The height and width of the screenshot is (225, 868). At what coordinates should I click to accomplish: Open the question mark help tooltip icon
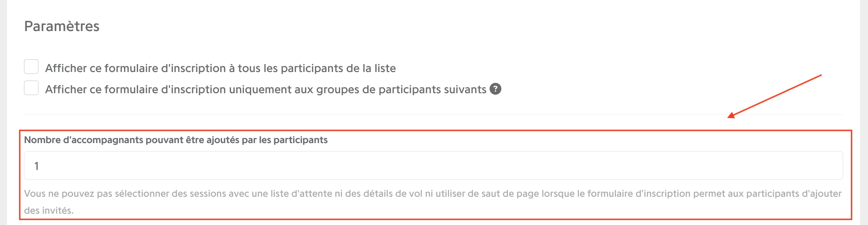pos(496,89)
